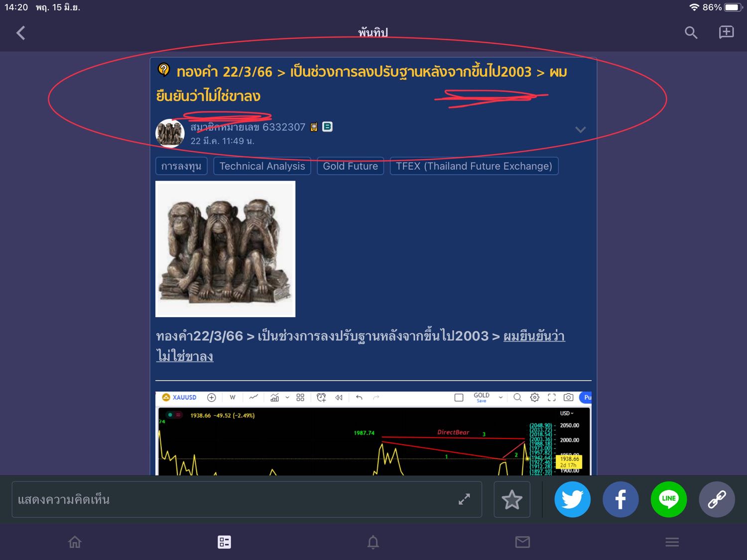Tap the battery indicator in the status bar

point(734,7)
